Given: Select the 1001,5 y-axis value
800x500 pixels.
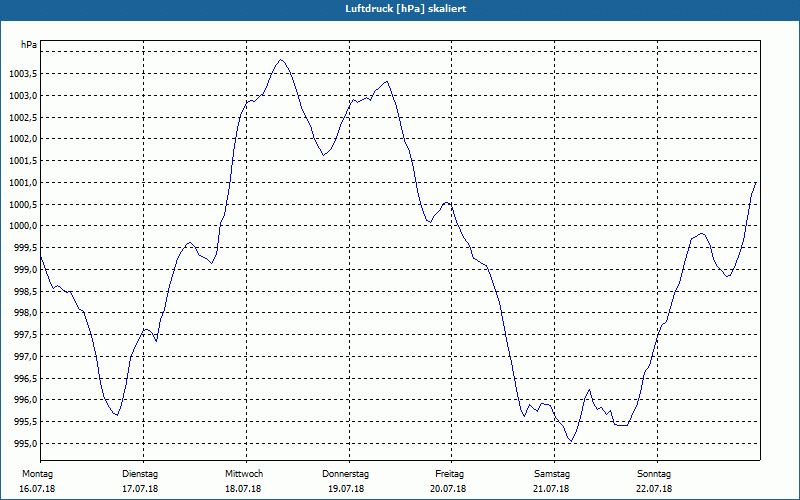Looking at the screenshot, I should point(23,161).
